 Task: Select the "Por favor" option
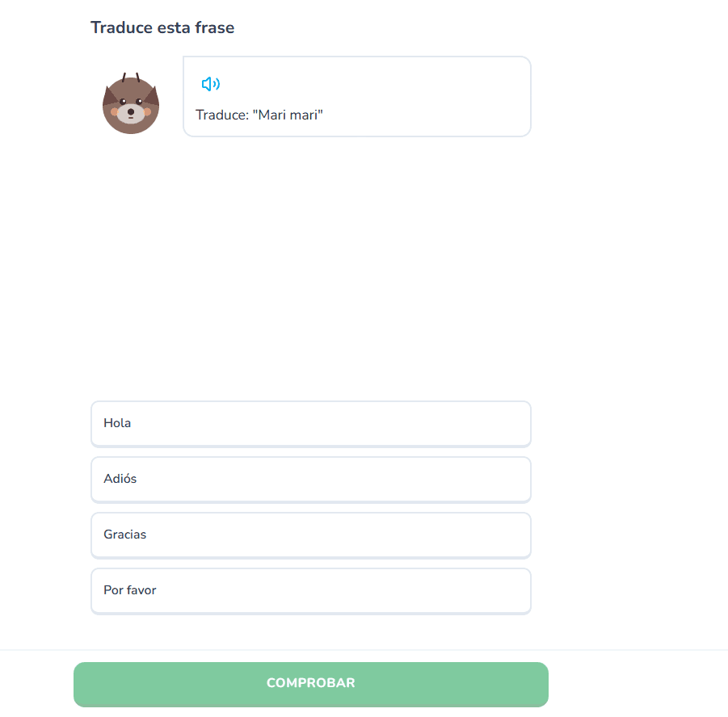pyautogui.click(x=310, y=590)
